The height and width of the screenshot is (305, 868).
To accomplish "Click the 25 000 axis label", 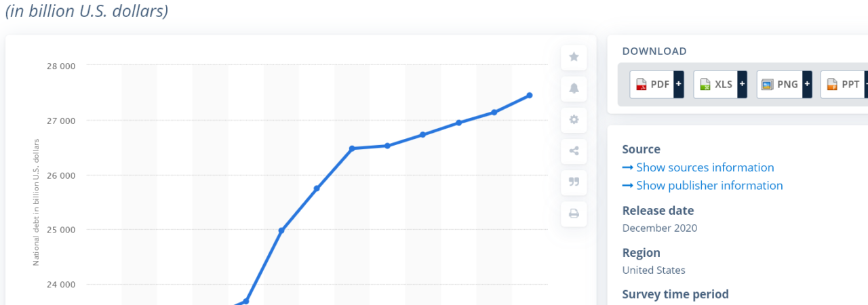I will click(61, 230).
